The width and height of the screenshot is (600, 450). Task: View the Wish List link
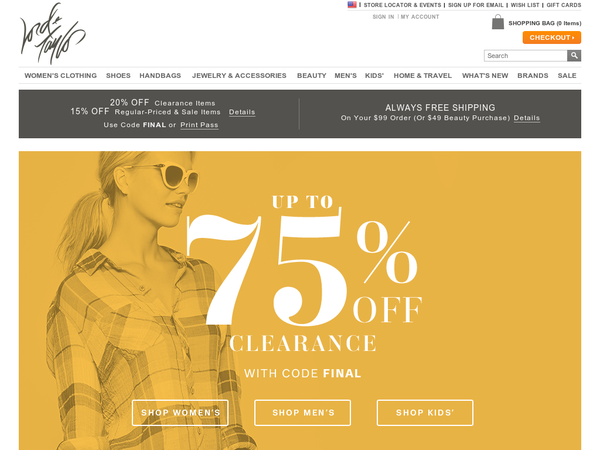pos(525,5)
